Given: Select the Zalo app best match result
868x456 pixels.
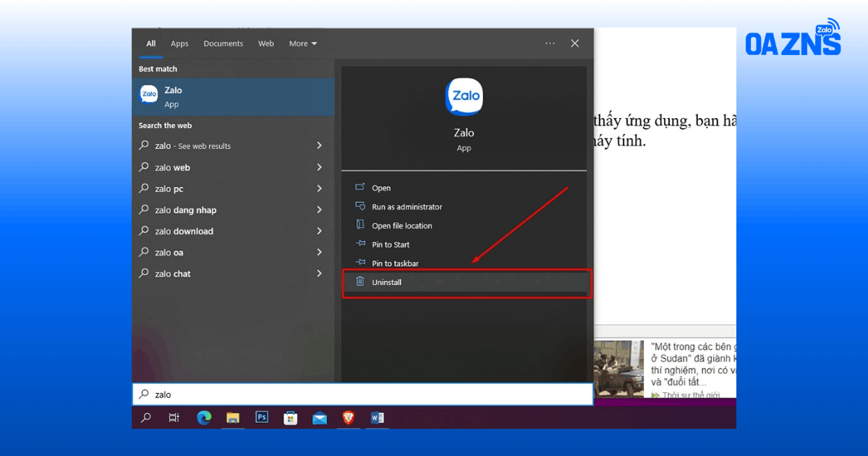Looking at the screenshot, I should [233, 97].
